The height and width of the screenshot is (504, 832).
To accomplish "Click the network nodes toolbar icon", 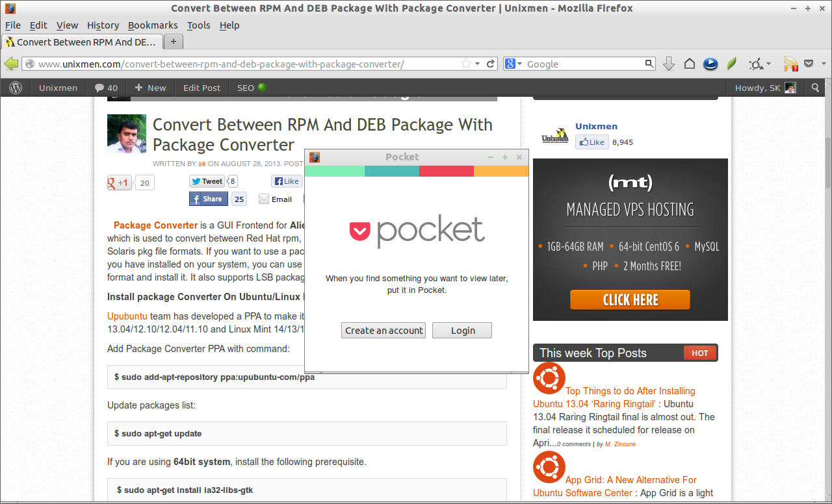I will 755,64.
